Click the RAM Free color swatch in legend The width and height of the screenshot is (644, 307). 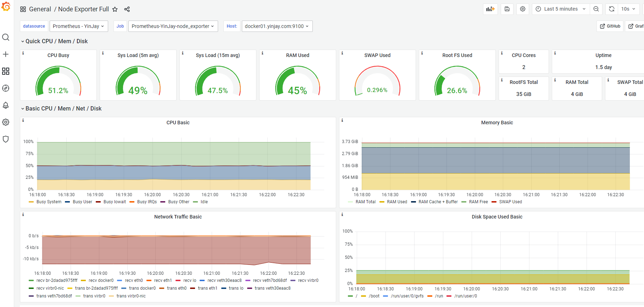pos(464,202)
